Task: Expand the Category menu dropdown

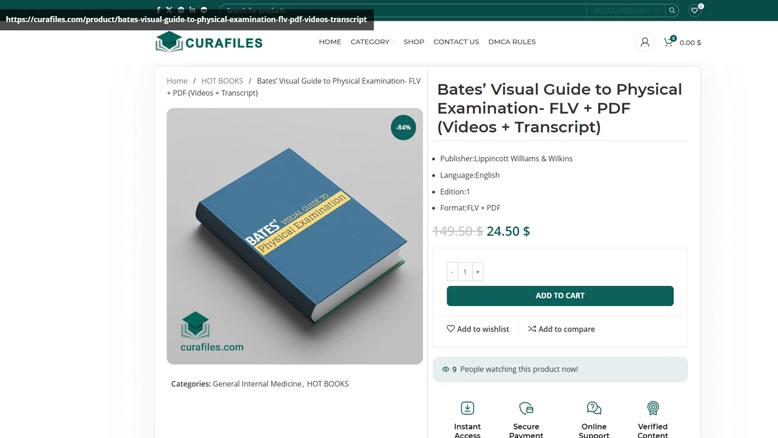Action: (x=372, y=42)
